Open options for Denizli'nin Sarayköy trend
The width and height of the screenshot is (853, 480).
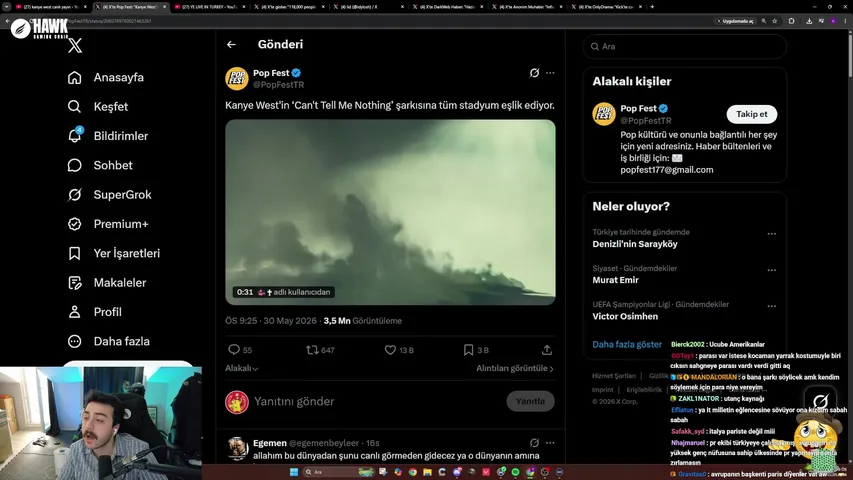(771, 234)
